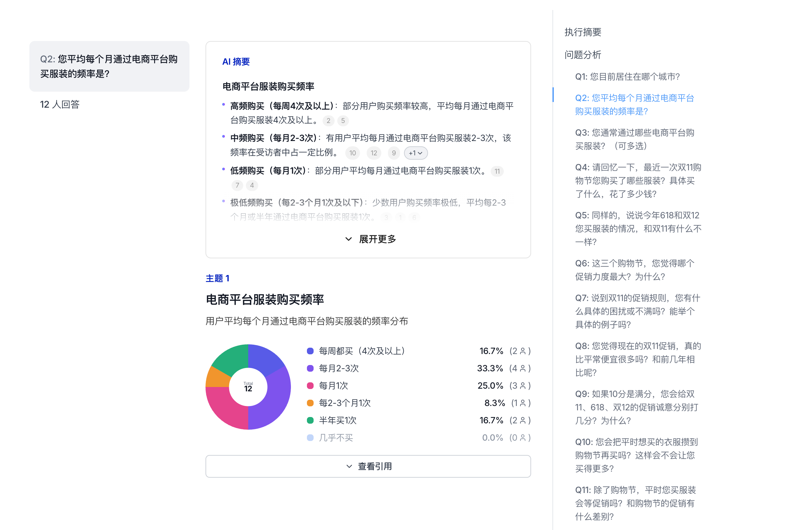Open citation 10 in mid-frequency bullet
812x530 pixels.
pyautogui.click(x=352, y=153)
